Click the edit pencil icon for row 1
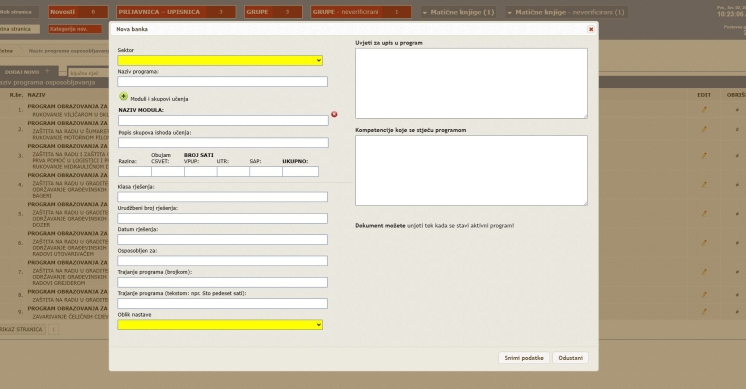This screenshot has height=389, width=746. pyautogui.click(x=704, y=110)
